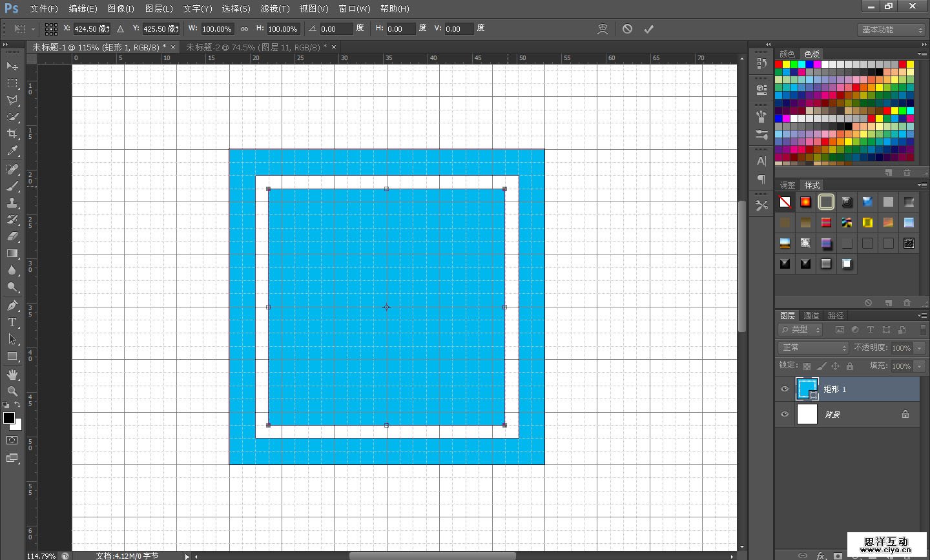Select the Crop tool
This screenshot has width=930, height=560.
point(12,134)
